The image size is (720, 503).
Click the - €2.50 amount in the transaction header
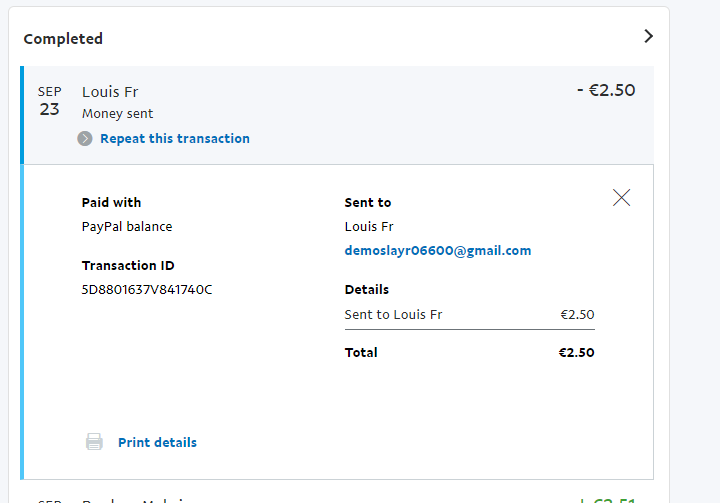pyautogui.click(x=606, y=90)
